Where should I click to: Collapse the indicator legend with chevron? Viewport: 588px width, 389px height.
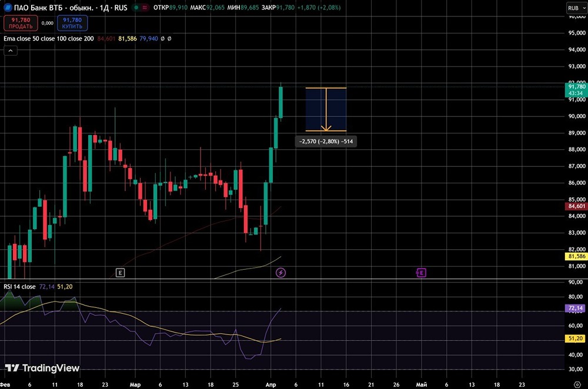[x=11, y=51]
